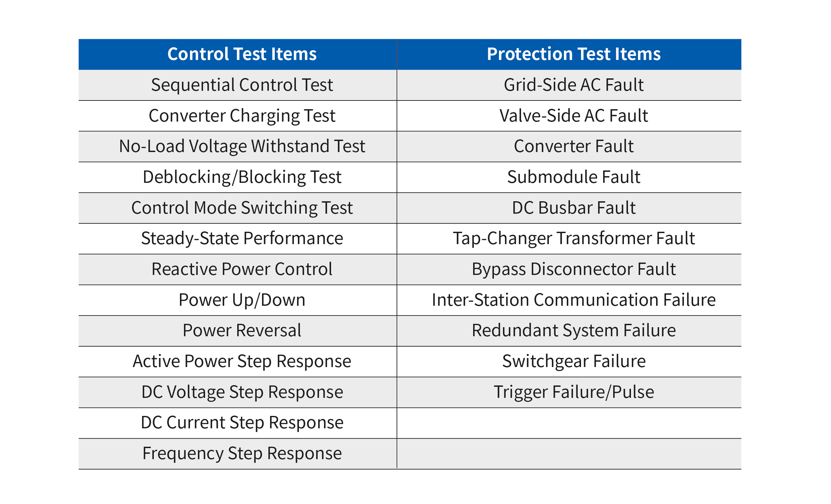Screen dimensions: 831x504
Task: Select the Sequential Control Test cell
Action: coord(242,85)
